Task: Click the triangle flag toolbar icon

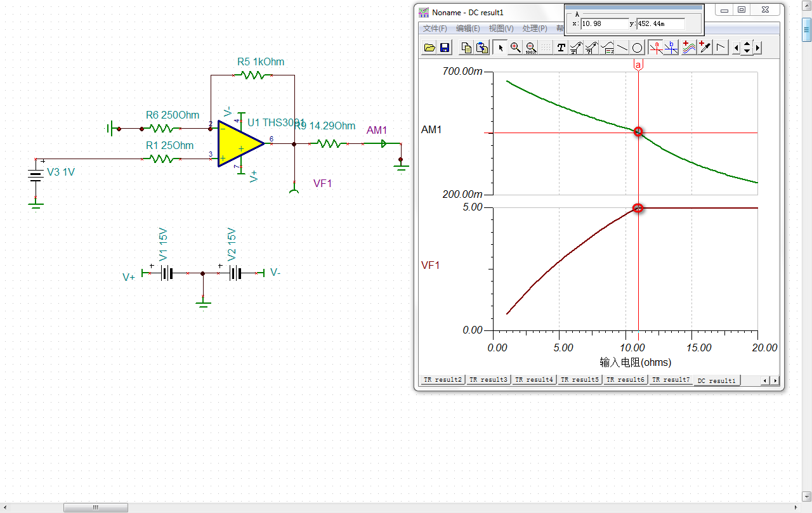Action: point(721,48)
